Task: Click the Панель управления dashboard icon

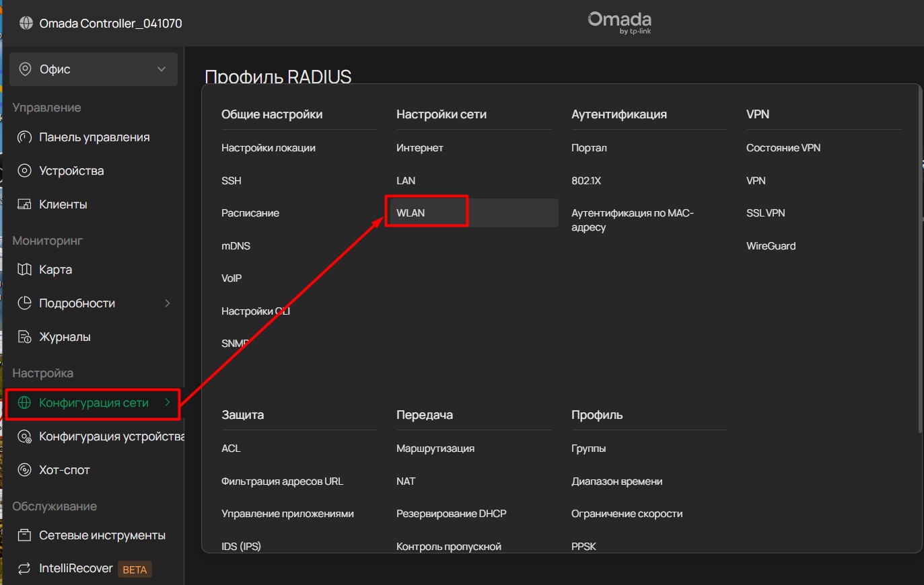Action: pyautogui.click(x=25, y=137)
